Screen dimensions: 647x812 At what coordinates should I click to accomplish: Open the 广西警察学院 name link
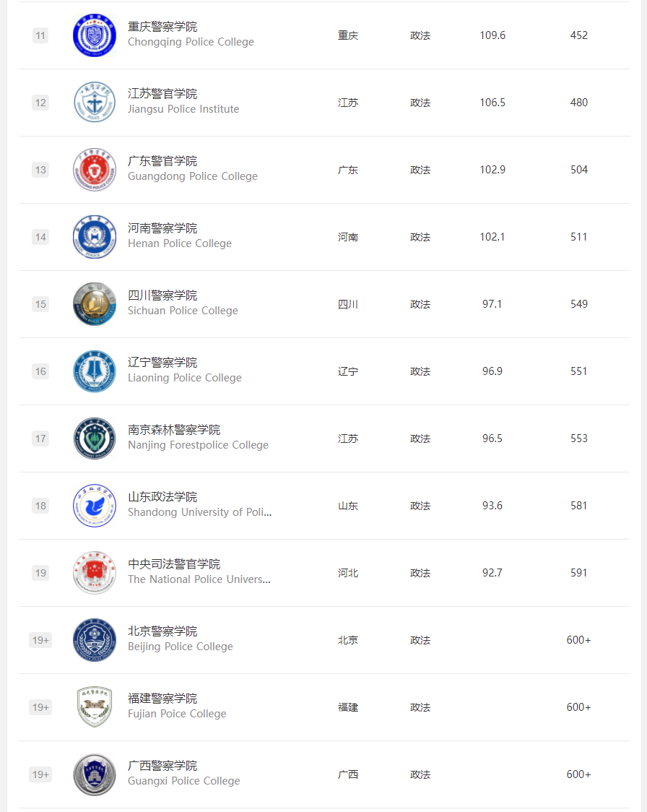tap(162, 765)
